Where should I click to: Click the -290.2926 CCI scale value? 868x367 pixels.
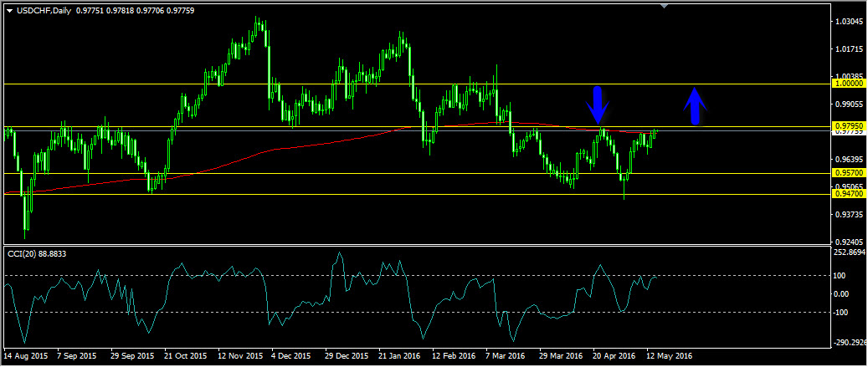(x=850, y=342)
